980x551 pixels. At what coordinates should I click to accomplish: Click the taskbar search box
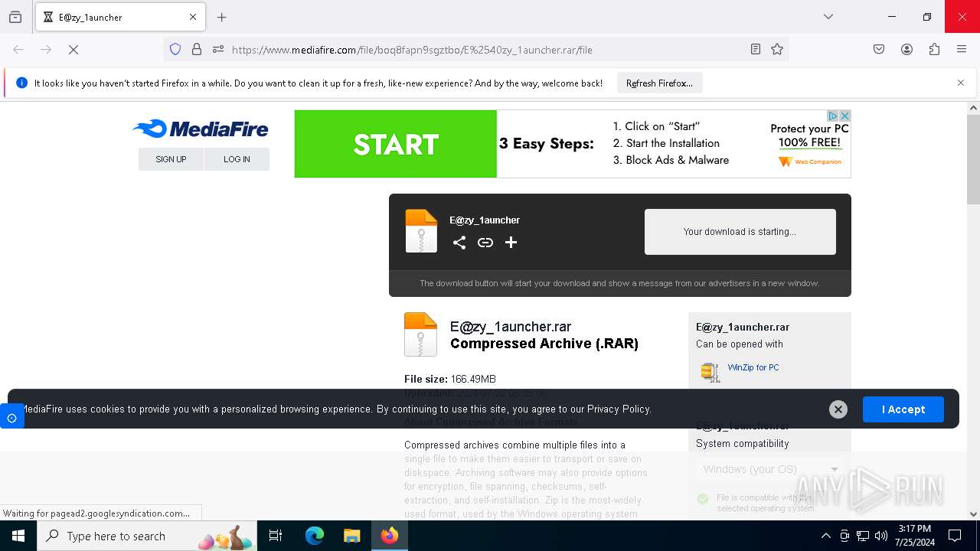[x=148, y=536]
